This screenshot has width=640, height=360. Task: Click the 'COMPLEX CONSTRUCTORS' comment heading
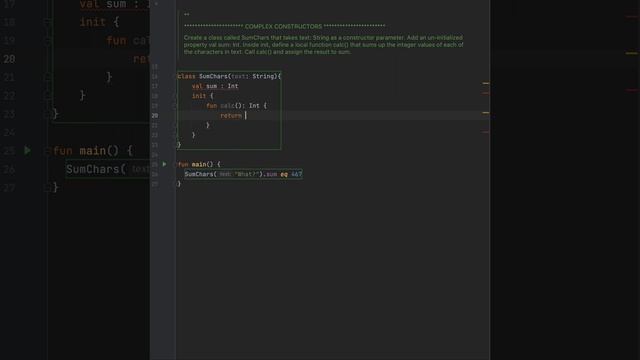[283, 27]
